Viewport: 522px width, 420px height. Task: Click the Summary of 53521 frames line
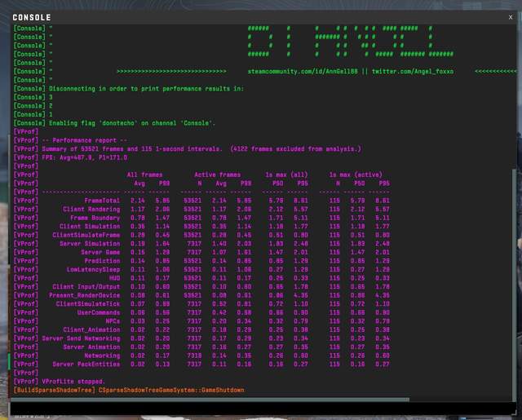pos(200,149)
